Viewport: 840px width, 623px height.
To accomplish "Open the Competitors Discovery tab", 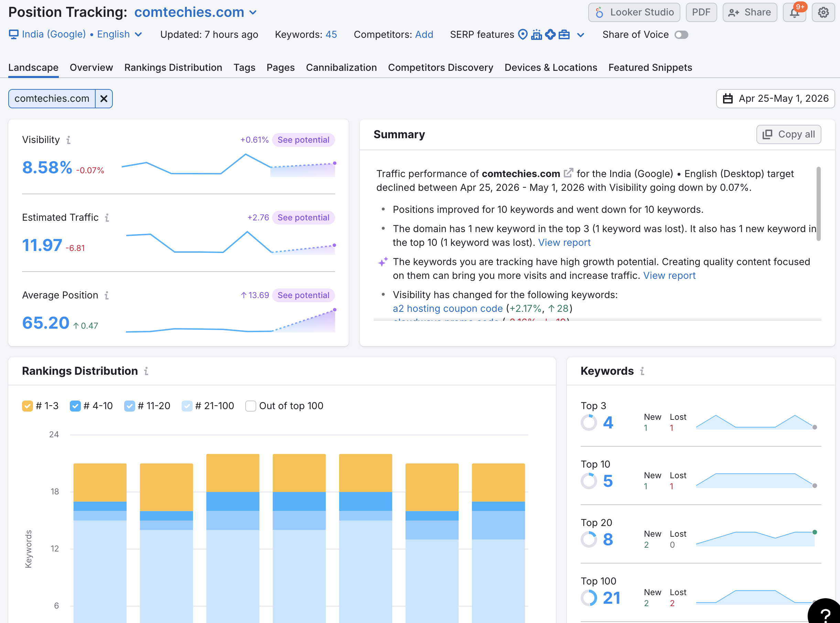I will pos(441,67).
